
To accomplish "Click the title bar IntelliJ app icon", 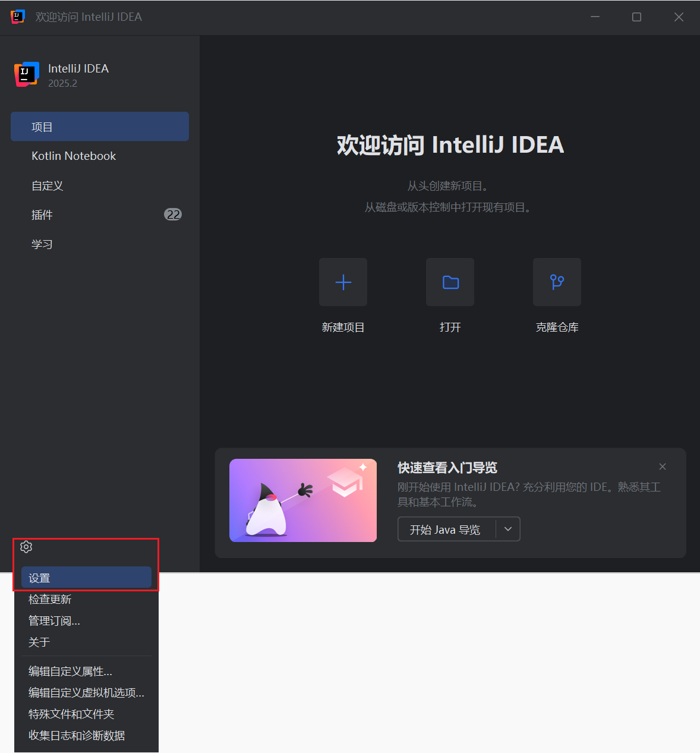I will click(18, 17).
